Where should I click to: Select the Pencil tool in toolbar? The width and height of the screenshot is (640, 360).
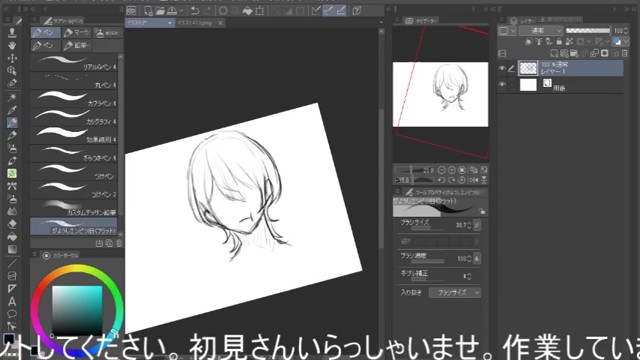tap(12, 135)
